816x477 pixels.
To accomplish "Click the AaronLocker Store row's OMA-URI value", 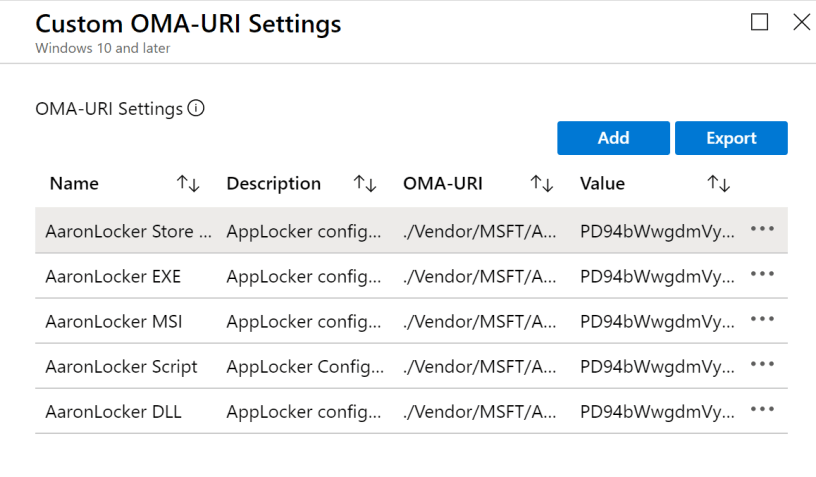I will [x=479, y=230].
